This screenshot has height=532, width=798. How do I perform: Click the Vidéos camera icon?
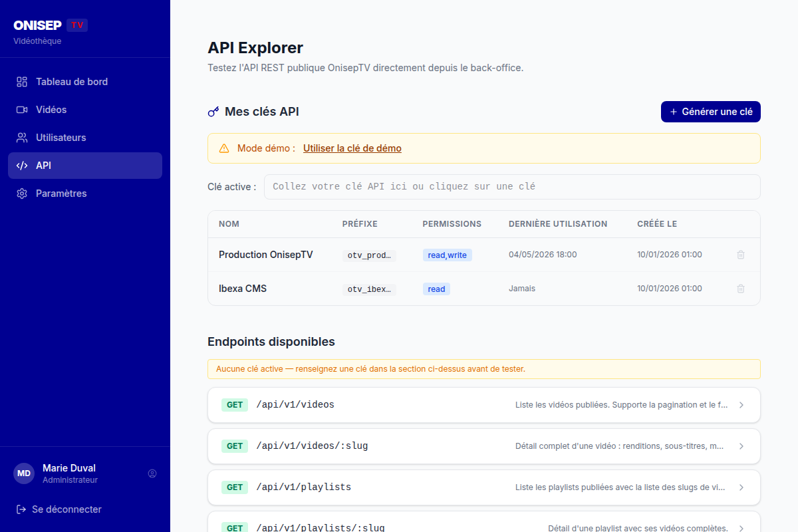[x=22, y=110]
